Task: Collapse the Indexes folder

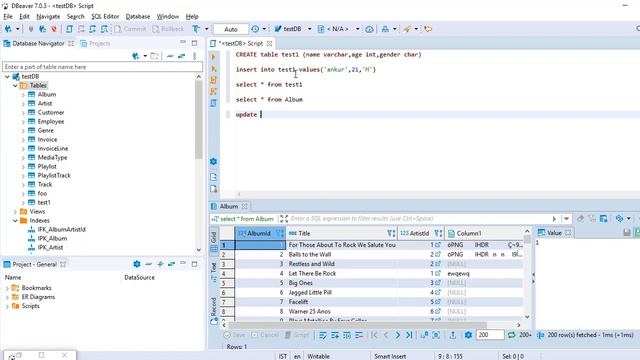Action: 15,221
